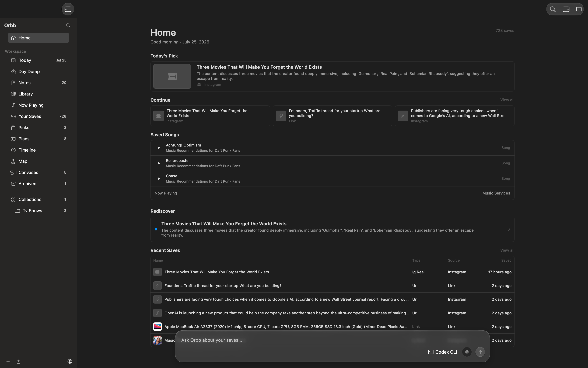Click the Library books icon

coord(13,94)
